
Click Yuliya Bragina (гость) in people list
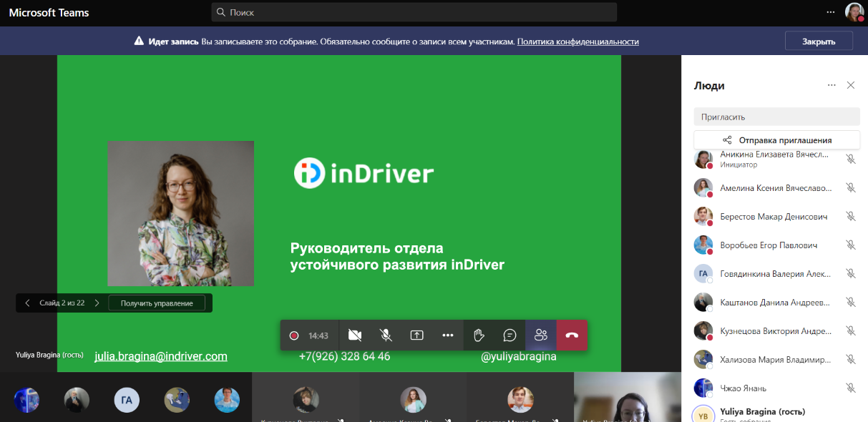pyautogui.click(x=763, y=411)
